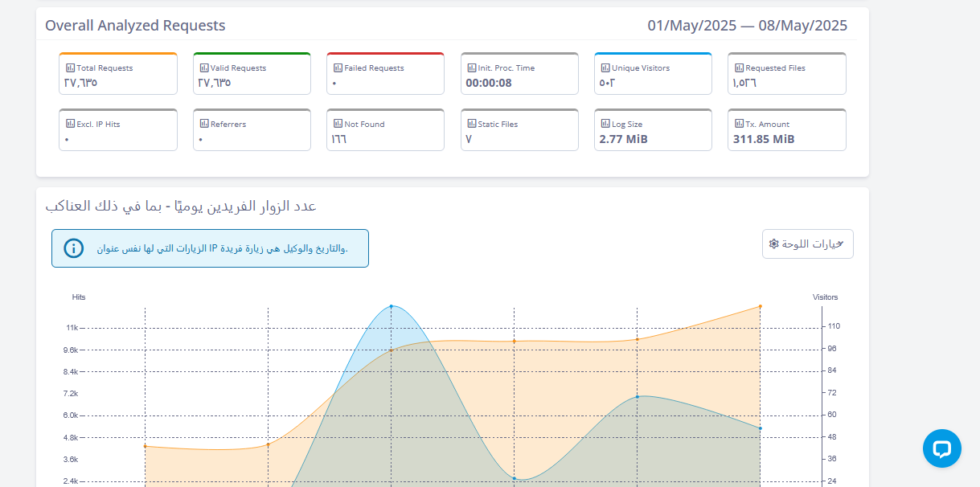980x487 pixels.
Task: Open the panel options dropdown (خيارات اللوحة)
Action: click(x=808, y=243)
